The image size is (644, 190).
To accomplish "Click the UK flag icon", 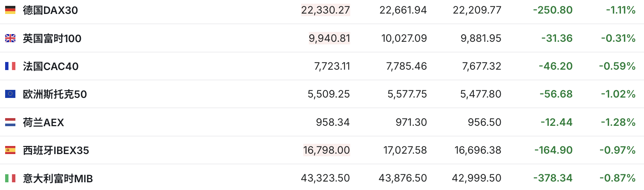I will pos(10,38).
